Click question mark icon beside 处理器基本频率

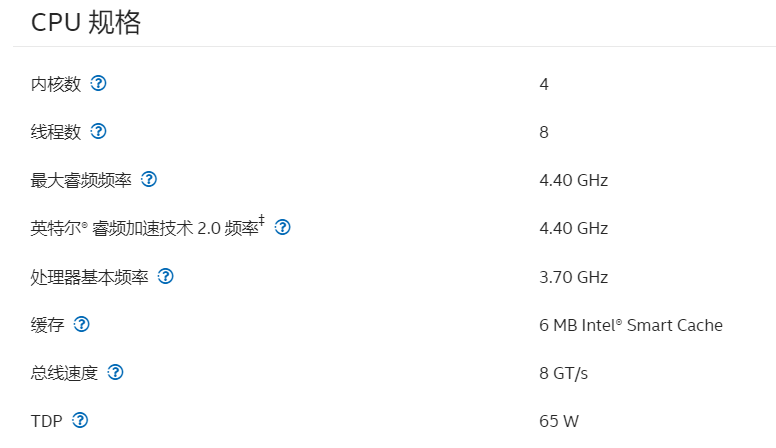[165, 276]
